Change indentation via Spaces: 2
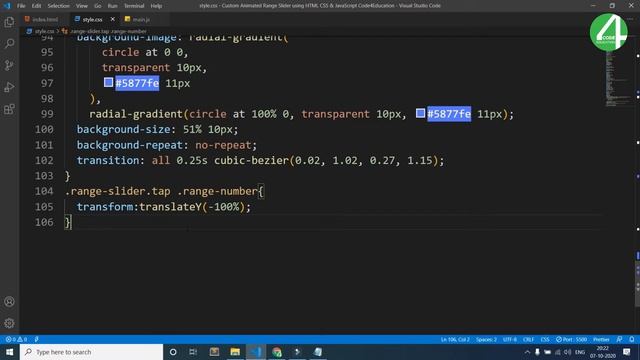The image size is (640, 360). [x=486, y=339]
